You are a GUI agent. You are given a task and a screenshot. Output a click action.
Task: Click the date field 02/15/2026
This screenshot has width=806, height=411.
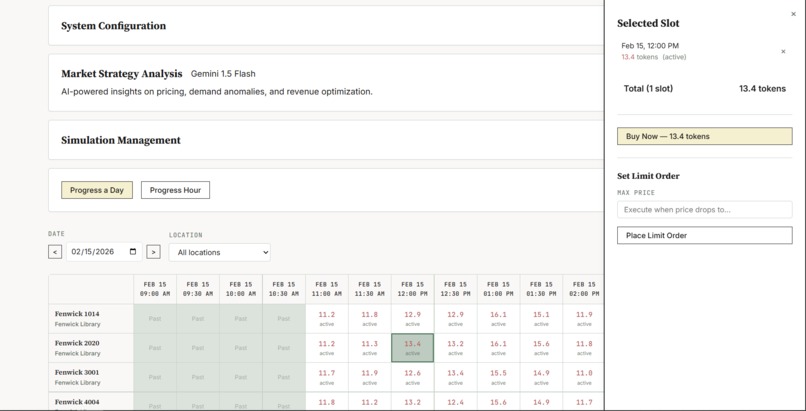(104, 252)
